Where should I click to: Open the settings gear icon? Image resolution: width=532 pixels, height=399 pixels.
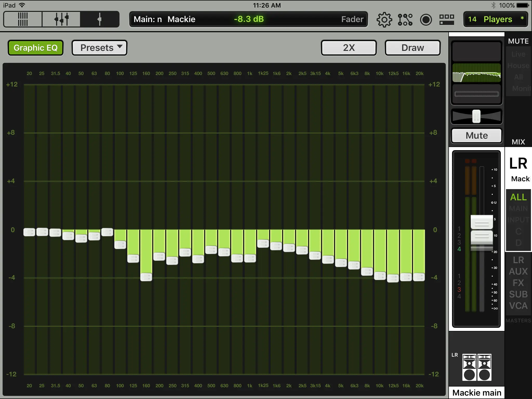[384, 19]
